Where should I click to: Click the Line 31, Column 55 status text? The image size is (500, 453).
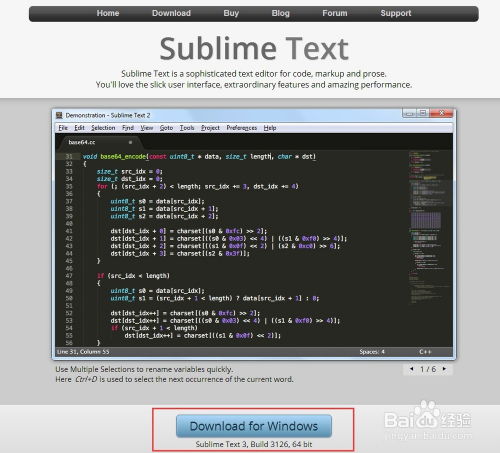pos(83,352)
